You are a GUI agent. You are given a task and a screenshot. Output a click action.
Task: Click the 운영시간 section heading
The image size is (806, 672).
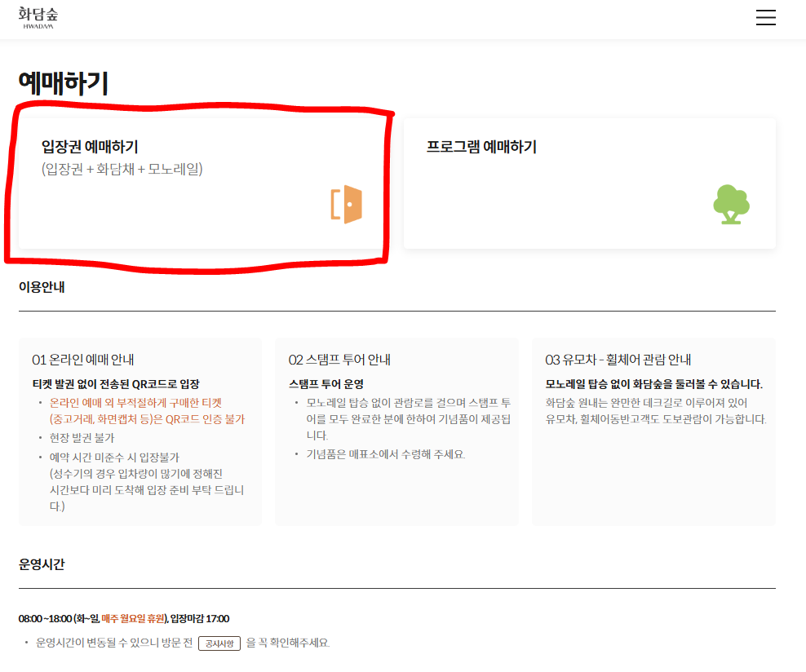click(x=42, y=564)
